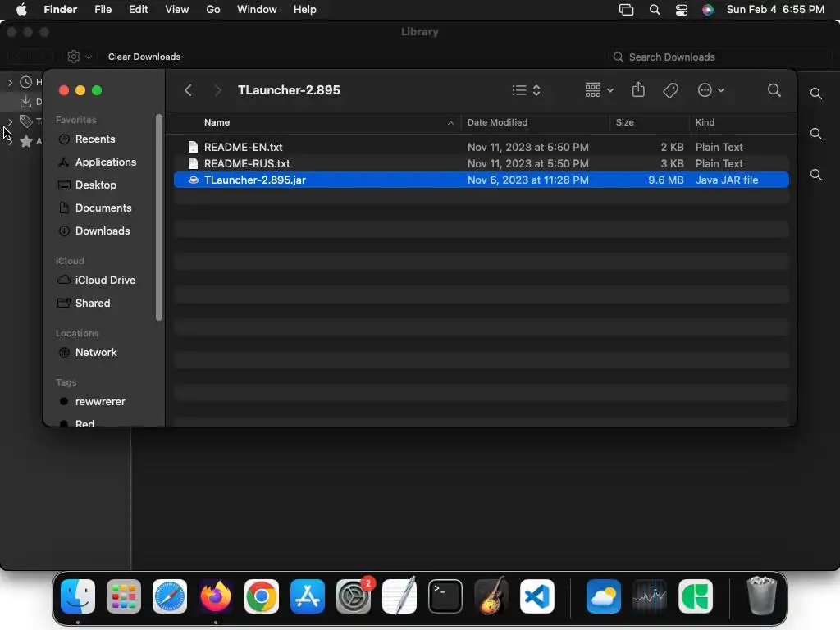Open the More actions ellipsis menu
This screenshot has width=840, height=630.
(711, 90)
